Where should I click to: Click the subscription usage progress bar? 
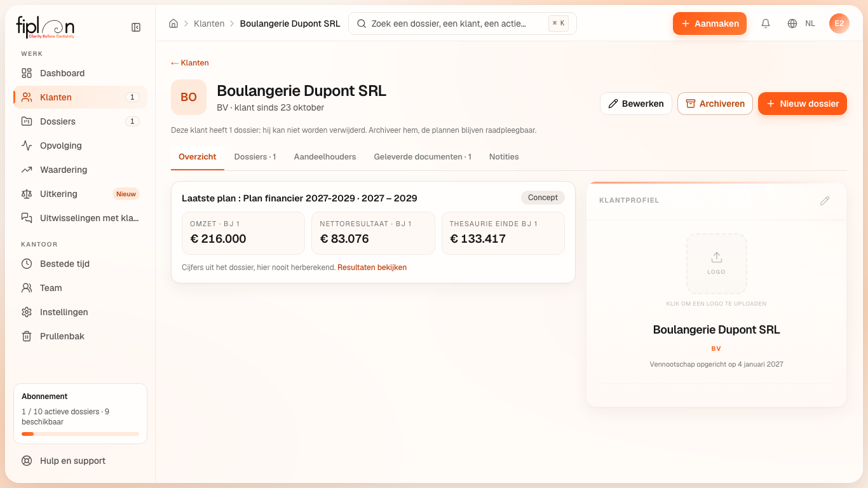tap(80, 434)
